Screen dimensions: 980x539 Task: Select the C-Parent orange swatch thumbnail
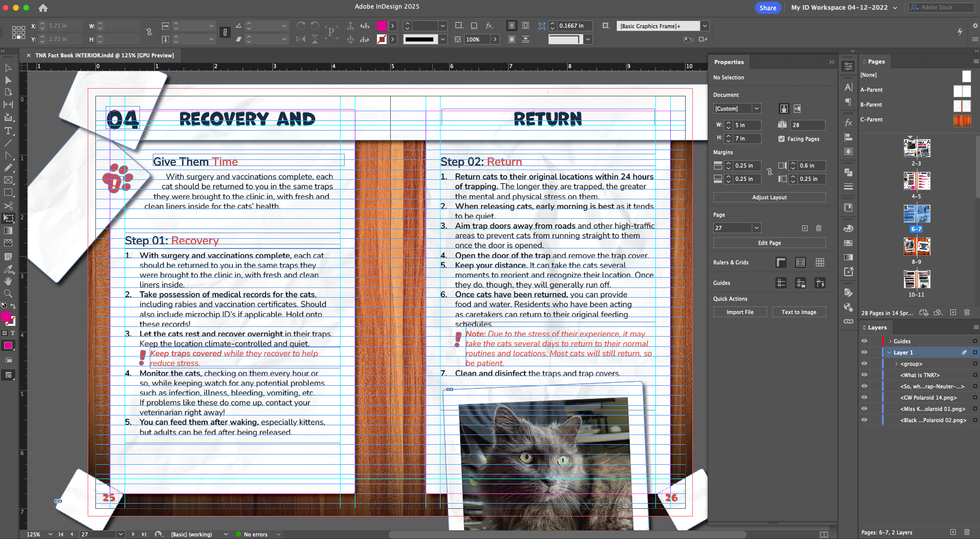pos(962,120)
